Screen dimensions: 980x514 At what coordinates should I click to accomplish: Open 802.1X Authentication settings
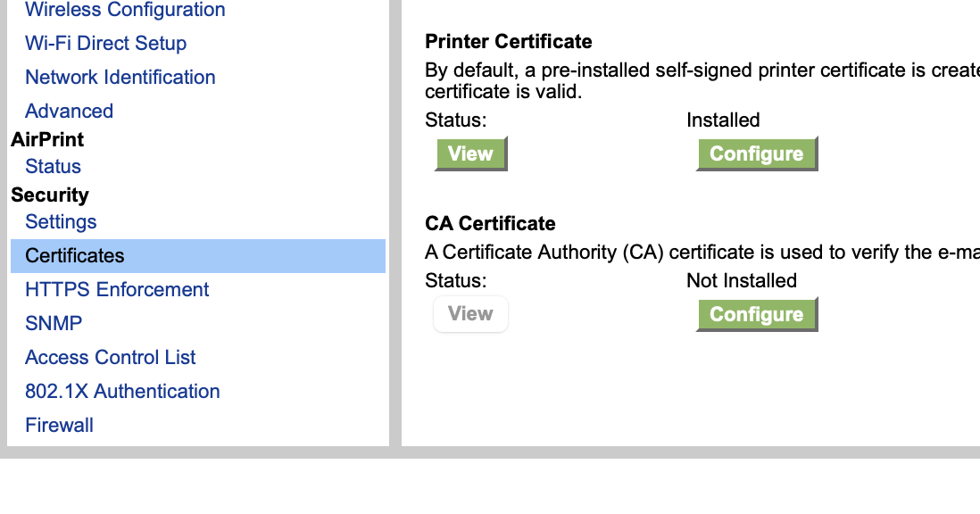click(x=122, y=391)
